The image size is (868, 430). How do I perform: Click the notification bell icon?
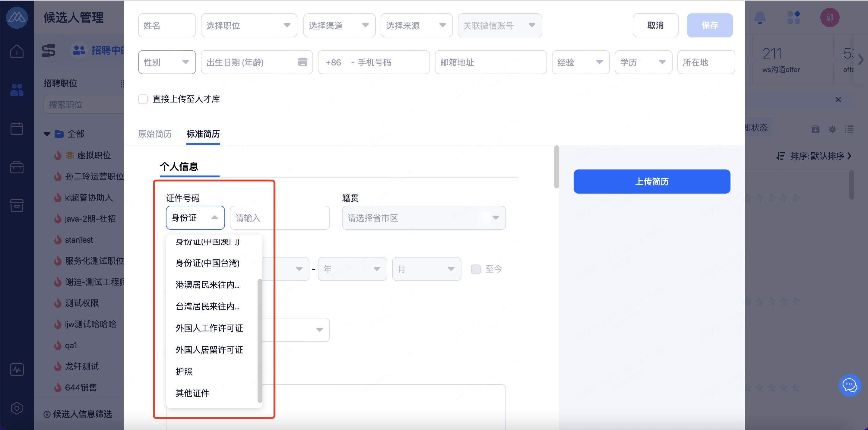pos(760,17)
